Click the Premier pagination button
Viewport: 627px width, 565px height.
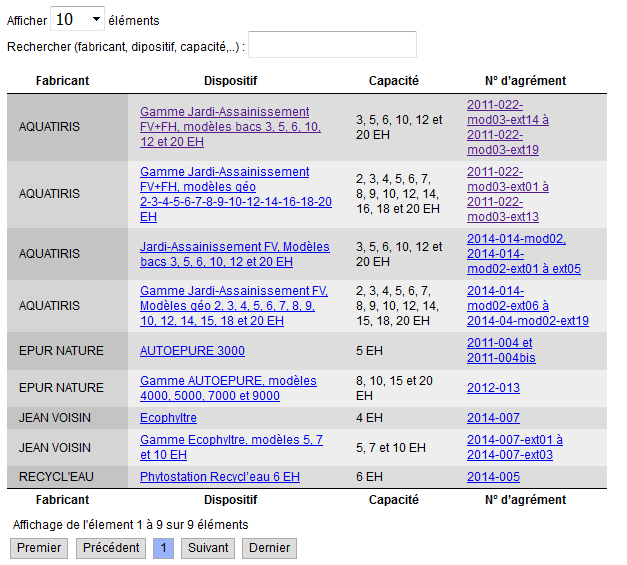click(39, 548)
